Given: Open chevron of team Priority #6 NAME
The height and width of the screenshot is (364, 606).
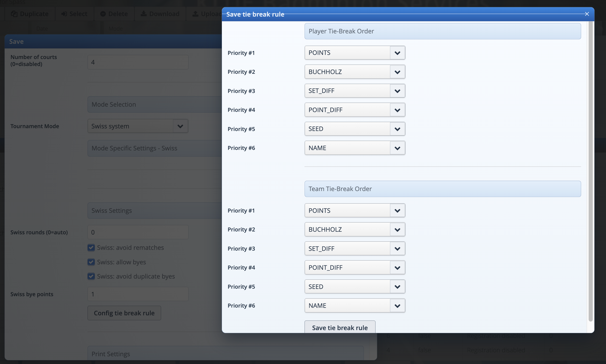Looking at the screenshot, I should click(x=397, y=306).
